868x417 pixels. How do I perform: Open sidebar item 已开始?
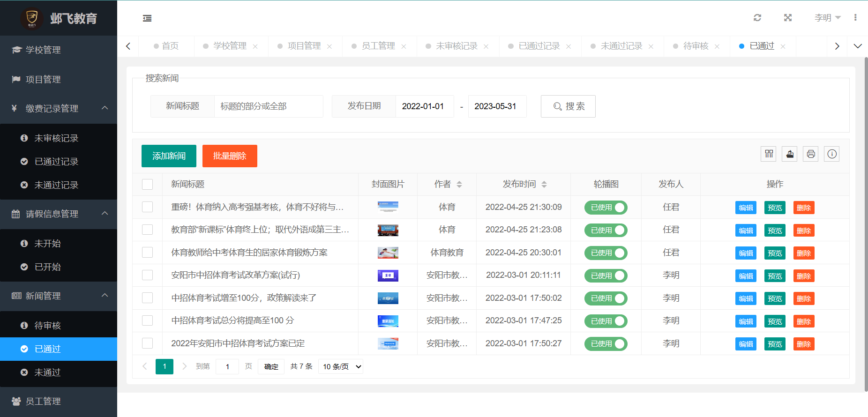pos(59,267)
